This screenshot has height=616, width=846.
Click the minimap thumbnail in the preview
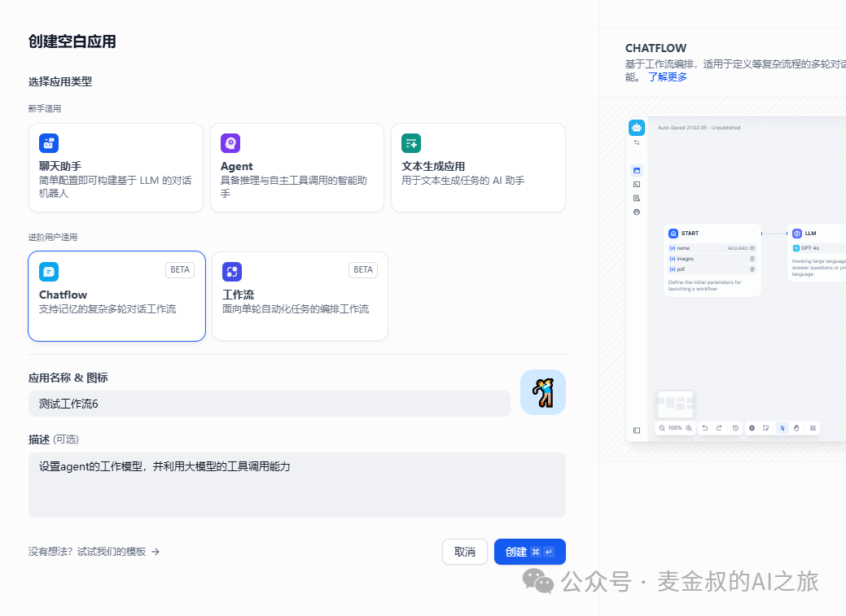tap(674, 404)
